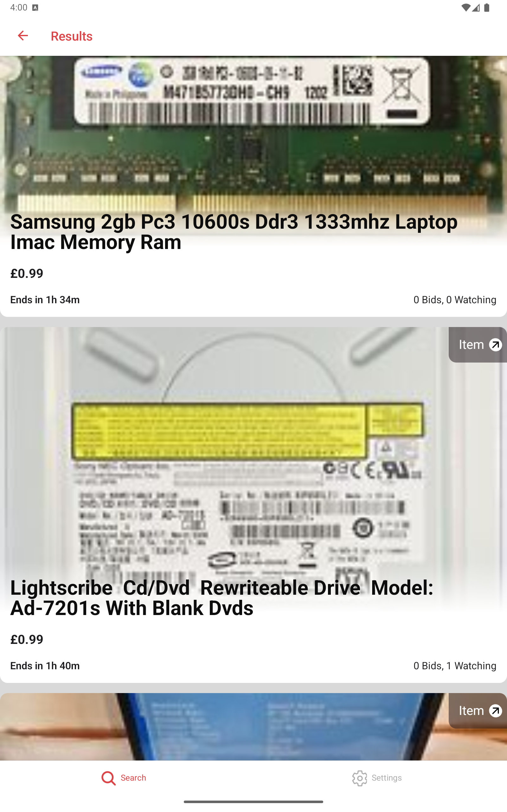The width and height of the screenshot is (507, 812).
Task: Tap the red back arrow icon
Action: (x=23, y=36)
